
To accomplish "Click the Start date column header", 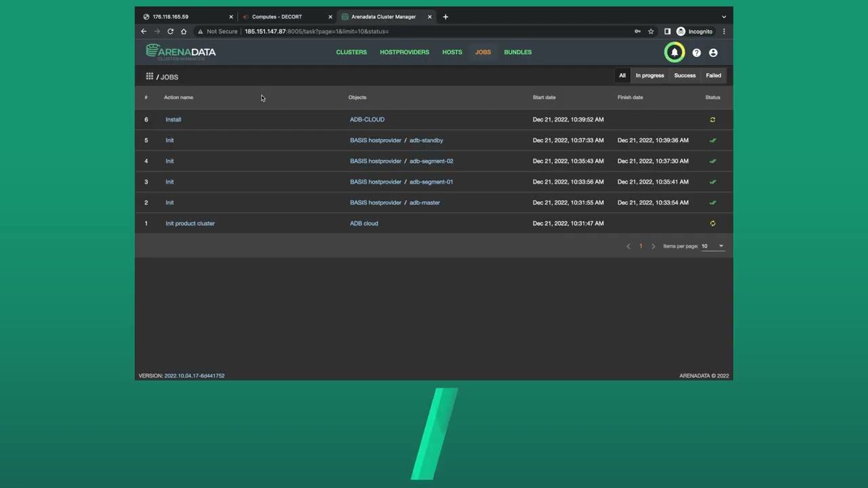I will tap(544, 97).
